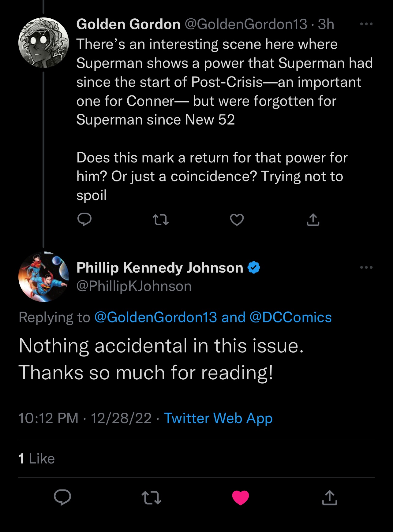Open Golden Gordon's profile picture
393x532 pixels.
43,43
